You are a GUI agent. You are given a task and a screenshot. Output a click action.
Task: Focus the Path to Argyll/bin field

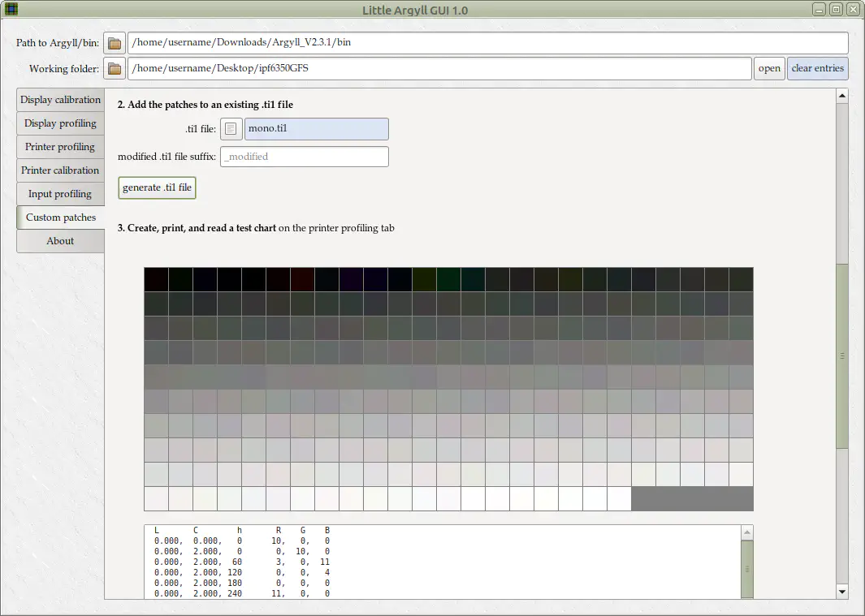click(487, 43)
